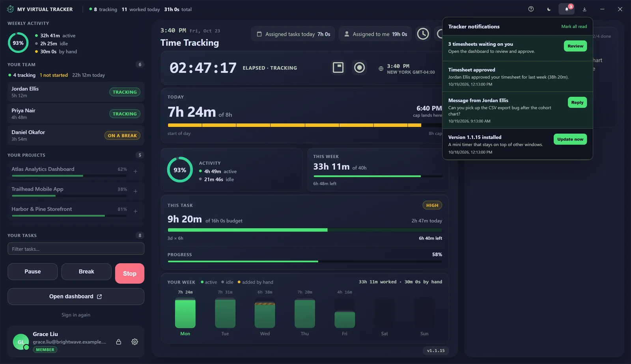Click the This Task budget progress bar
This screenshot has width=631, height=364.
click(305, 230)
